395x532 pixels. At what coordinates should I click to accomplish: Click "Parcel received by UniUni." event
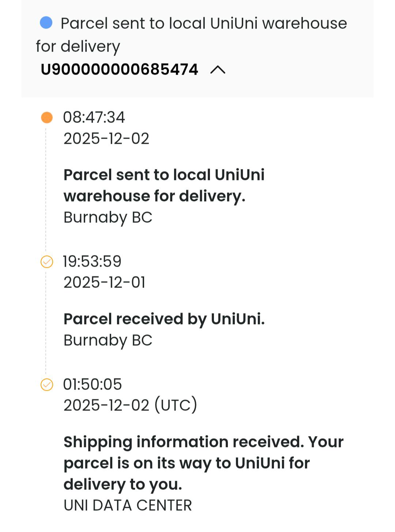(x=164, y=319)
